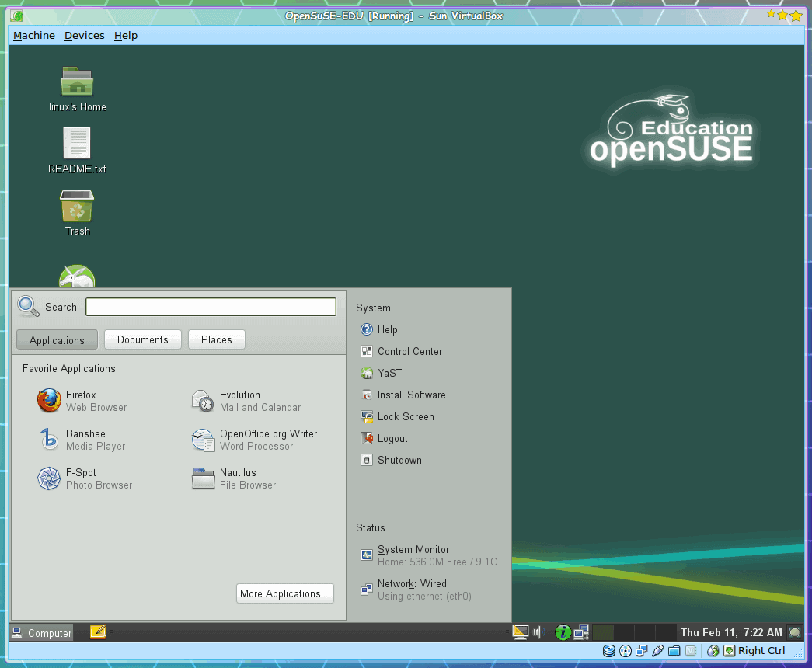Viewport: 812px width, 668px height.
Task: Open Control Center
Action: 402,351
